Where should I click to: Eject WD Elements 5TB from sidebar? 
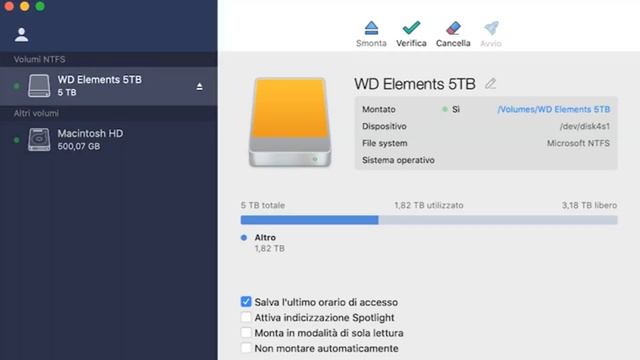click(199, 87)
